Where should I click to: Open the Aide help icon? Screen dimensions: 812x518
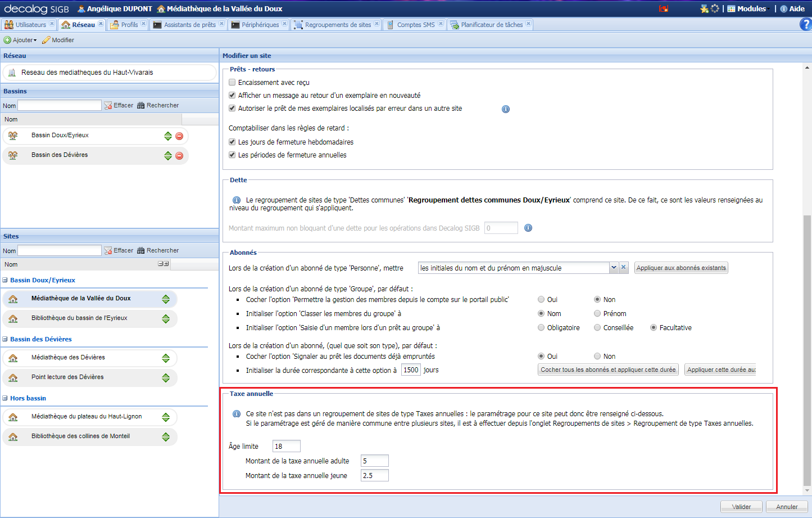[x=785, y=8]
